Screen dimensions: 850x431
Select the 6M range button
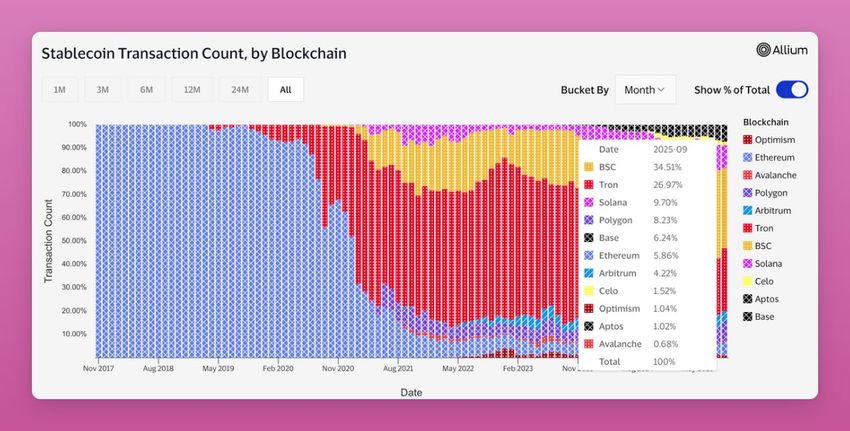point(146,90)
